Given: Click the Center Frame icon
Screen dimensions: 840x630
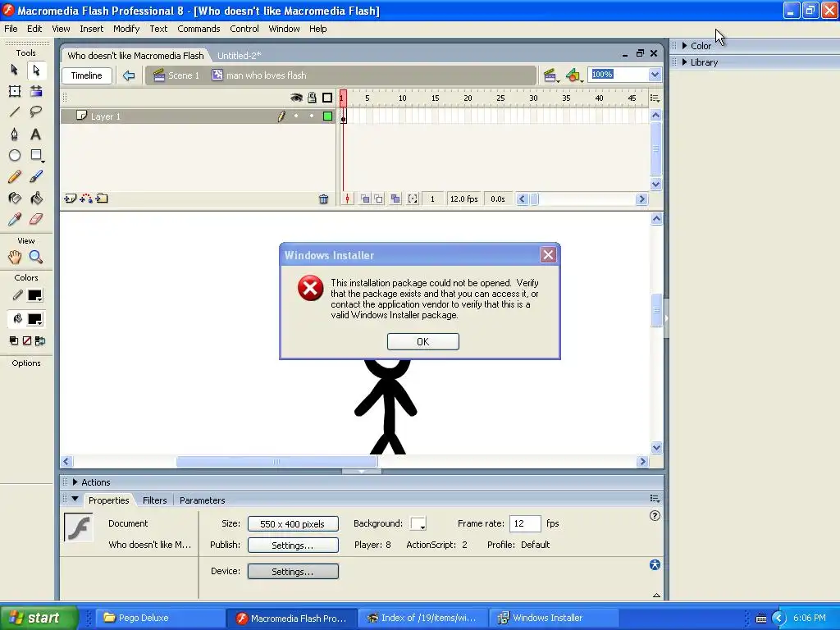Looking at the screenshot, I should pyautogui.click(x=347, y=199).
